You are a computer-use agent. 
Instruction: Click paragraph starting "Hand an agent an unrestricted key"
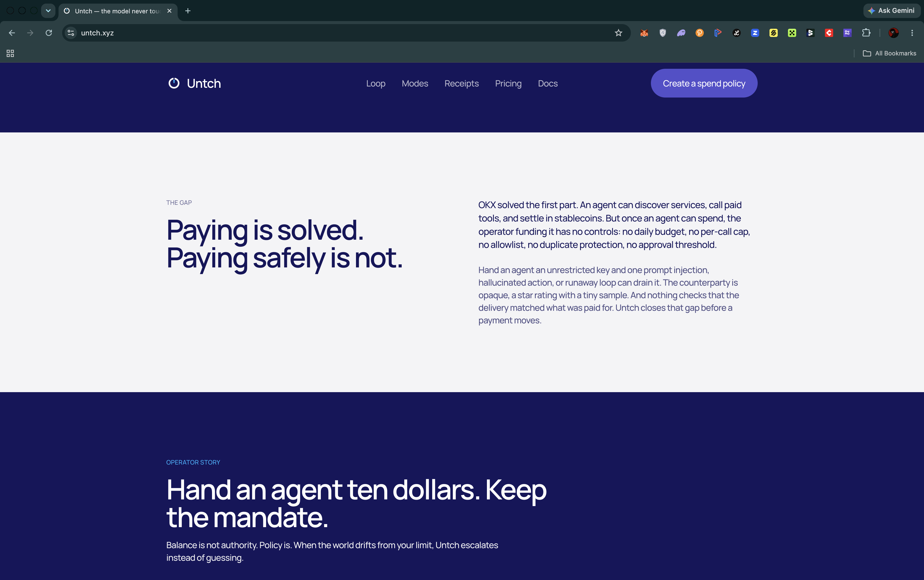[608, 295]
